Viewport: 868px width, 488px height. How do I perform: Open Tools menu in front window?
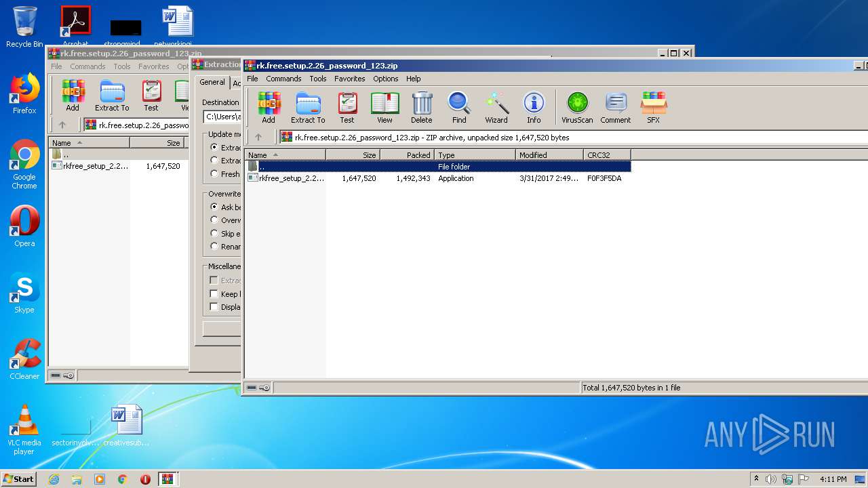point(318,79)
